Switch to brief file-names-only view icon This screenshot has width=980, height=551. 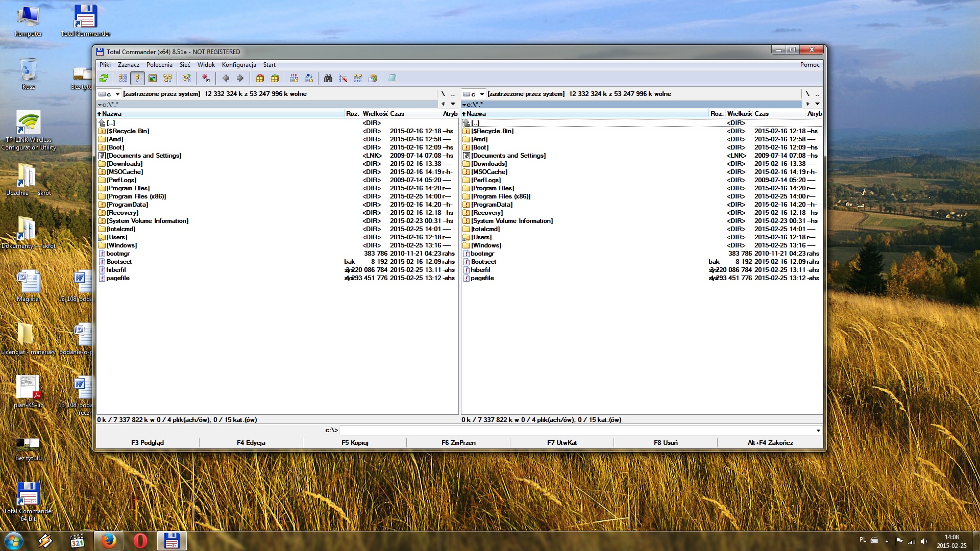click(122, 78)
